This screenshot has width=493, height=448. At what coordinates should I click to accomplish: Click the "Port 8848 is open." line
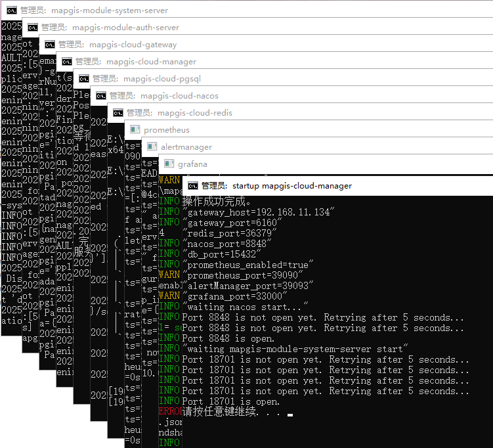pyautogui.click(x=228, y=339)
